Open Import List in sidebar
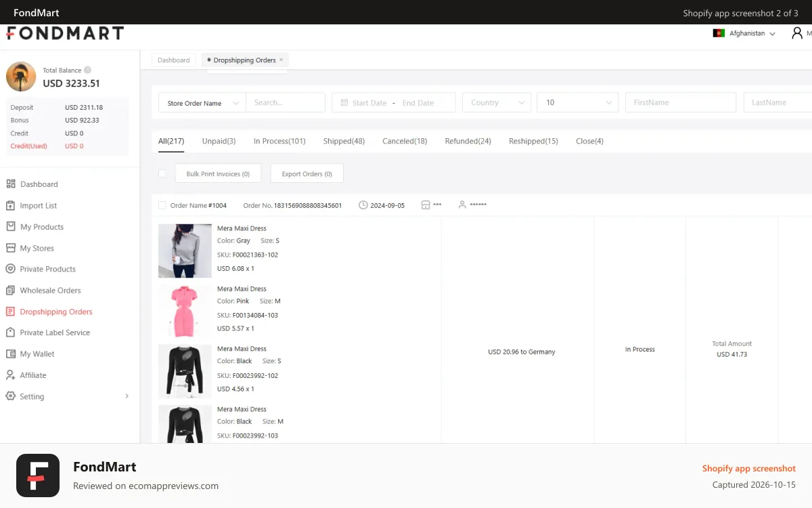812x508 pixels. point(39,205)
